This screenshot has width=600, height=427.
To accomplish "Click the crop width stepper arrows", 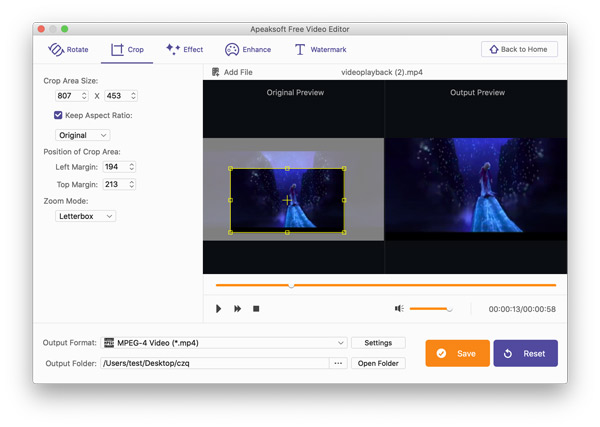I will coord(84,96).
